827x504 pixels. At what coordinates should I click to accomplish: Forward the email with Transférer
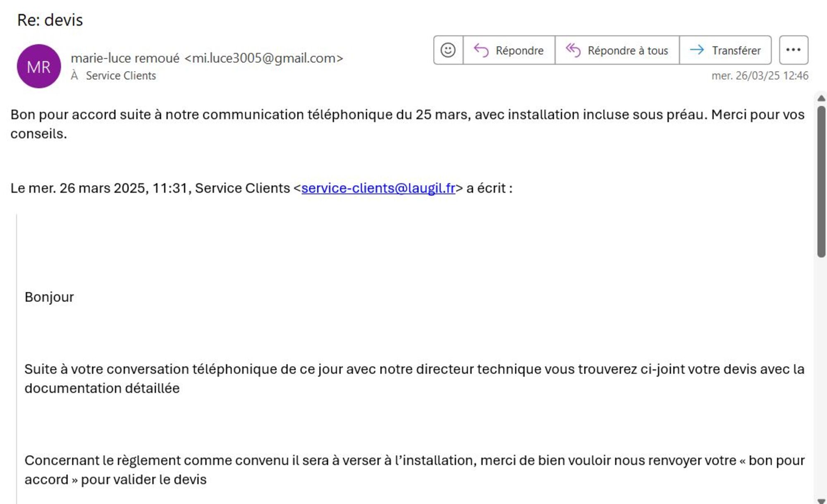pos(725,50)
